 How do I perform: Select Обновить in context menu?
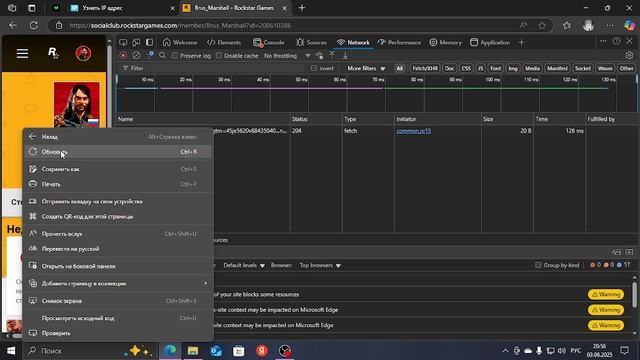pos(118,151)
